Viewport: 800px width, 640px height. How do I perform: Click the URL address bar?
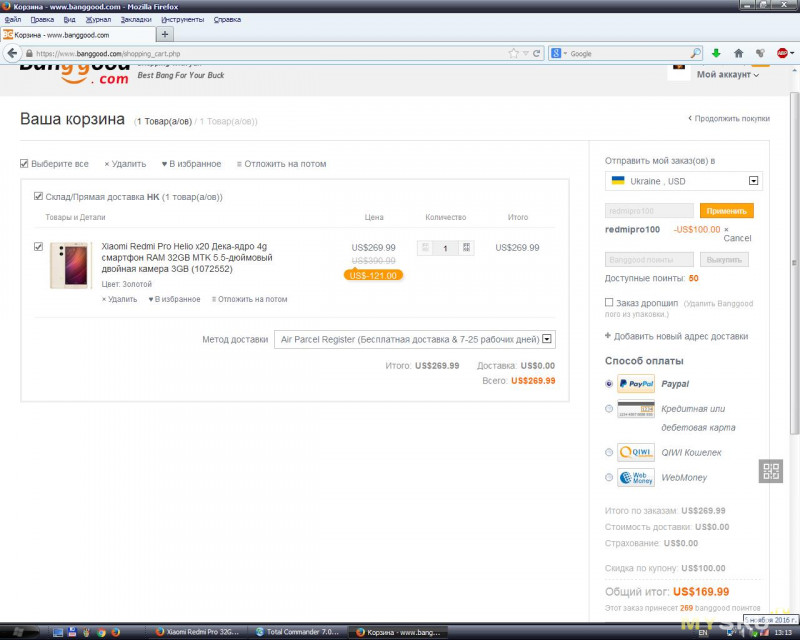click(x=270, y=53)
